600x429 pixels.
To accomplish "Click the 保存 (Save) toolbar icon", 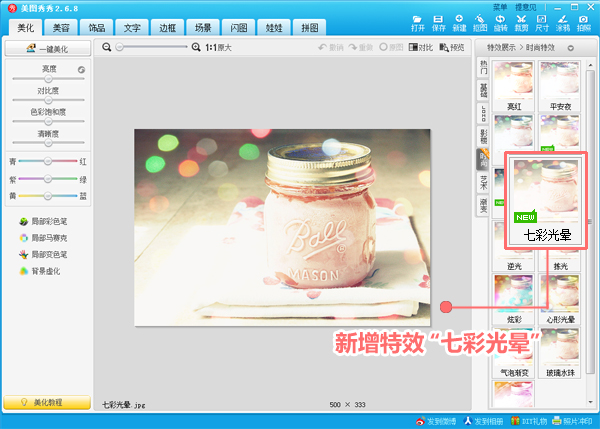I will pyautogui.click(x=438, y=21).
